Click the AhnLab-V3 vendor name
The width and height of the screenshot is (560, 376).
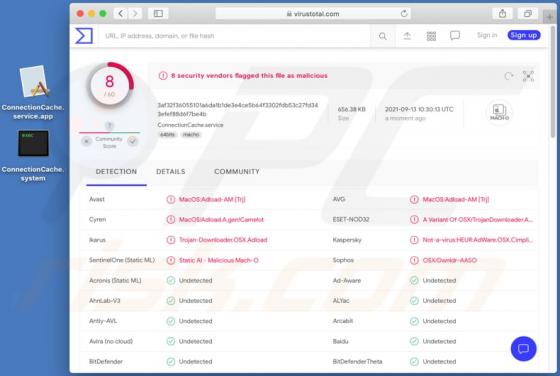105,301
